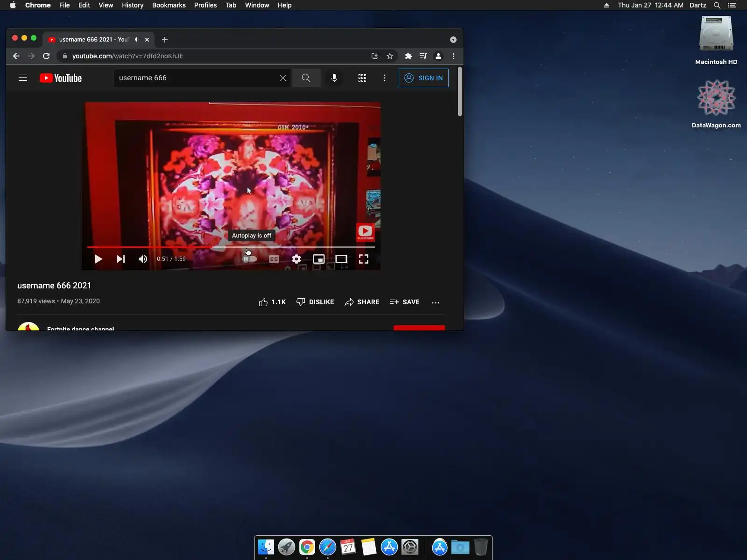Open Safari from the Dock
747x560 pixels.
pyautogui.click(x=328, y=547)
